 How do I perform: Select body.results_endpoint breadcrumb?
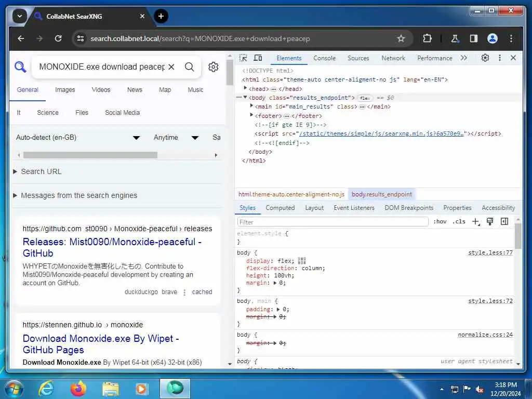[382, 194]
